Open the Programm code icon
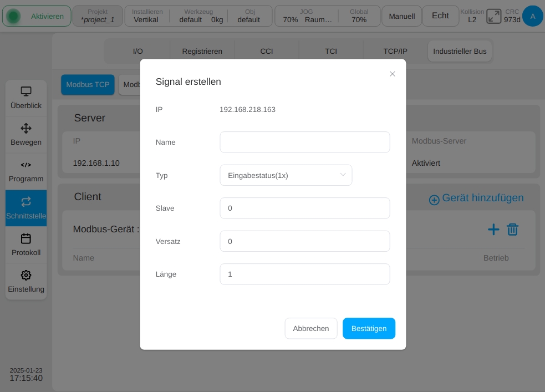545x392 pixels. [26, 165]
